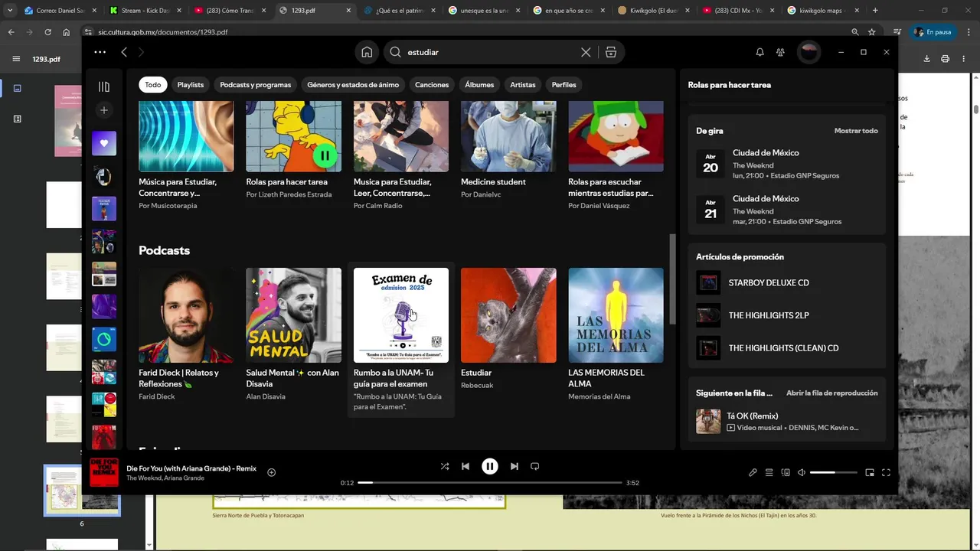
Task: Open the PDF viewer sidebar menu
Action: (16, 59)
